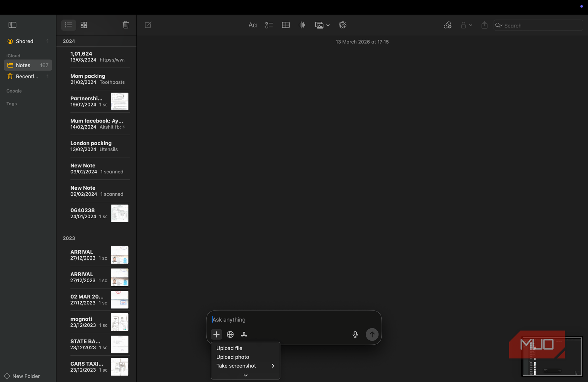Activate the microphone in the Ask anything bar
588x382 pixels.
pos(355,334)
